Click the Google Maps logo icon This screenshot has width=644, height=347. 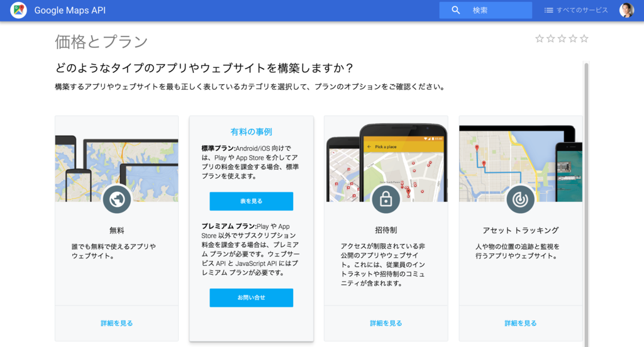tap(18, 10)
